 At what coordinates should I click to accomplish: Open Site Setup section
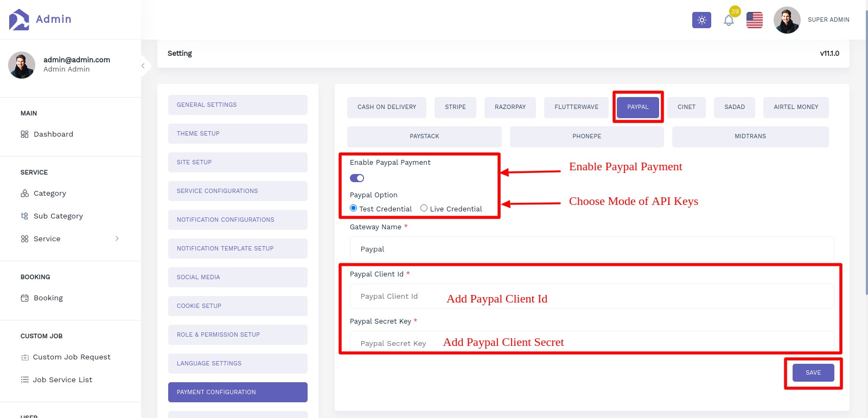click(x=238, y=162)
